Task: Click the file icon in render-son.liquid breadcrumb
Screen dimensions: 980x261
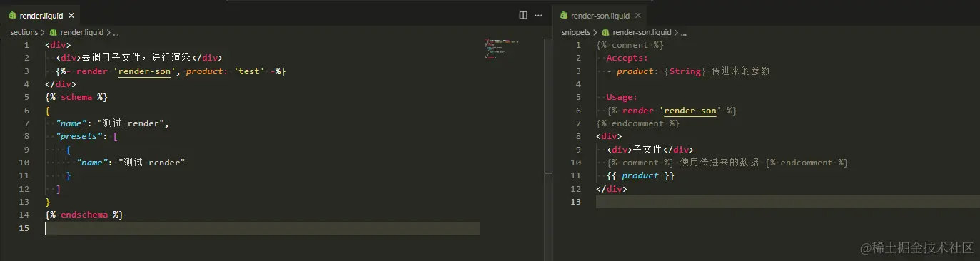Action: (x=606, y=32)
